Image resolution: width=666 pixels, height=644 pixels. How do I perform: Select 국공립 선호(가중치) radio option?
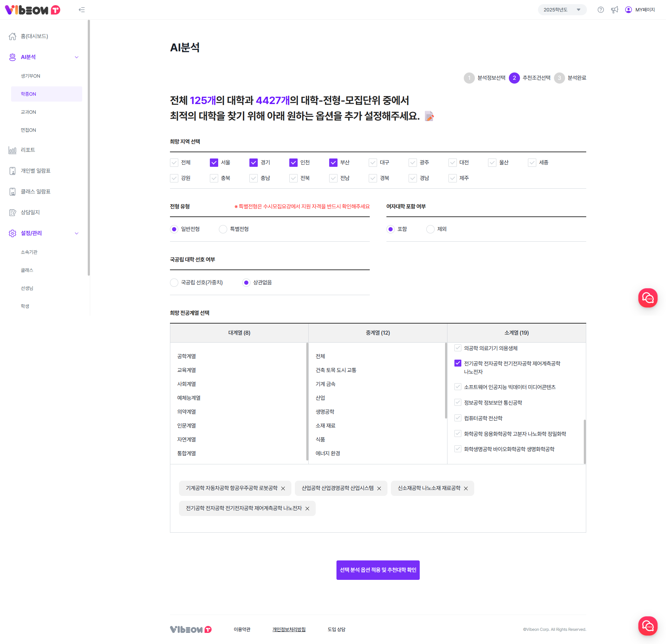174,283
